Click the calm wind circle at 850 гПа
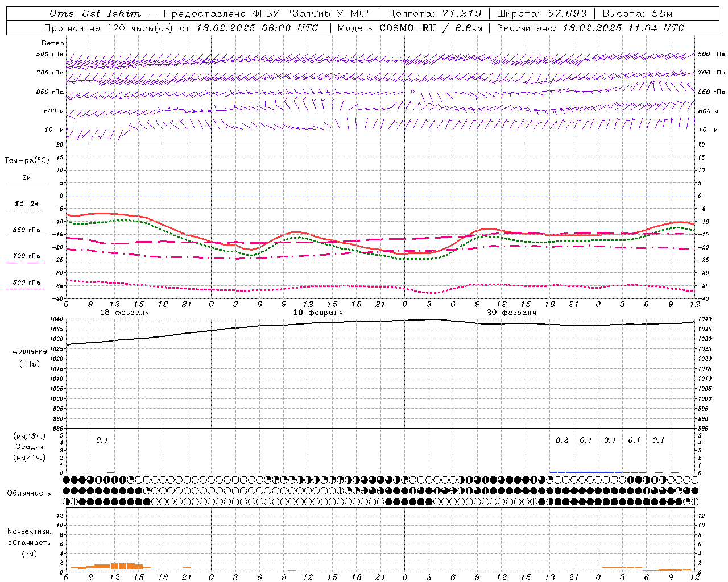This screenshot has width=728, height=582. click(413, 92)
